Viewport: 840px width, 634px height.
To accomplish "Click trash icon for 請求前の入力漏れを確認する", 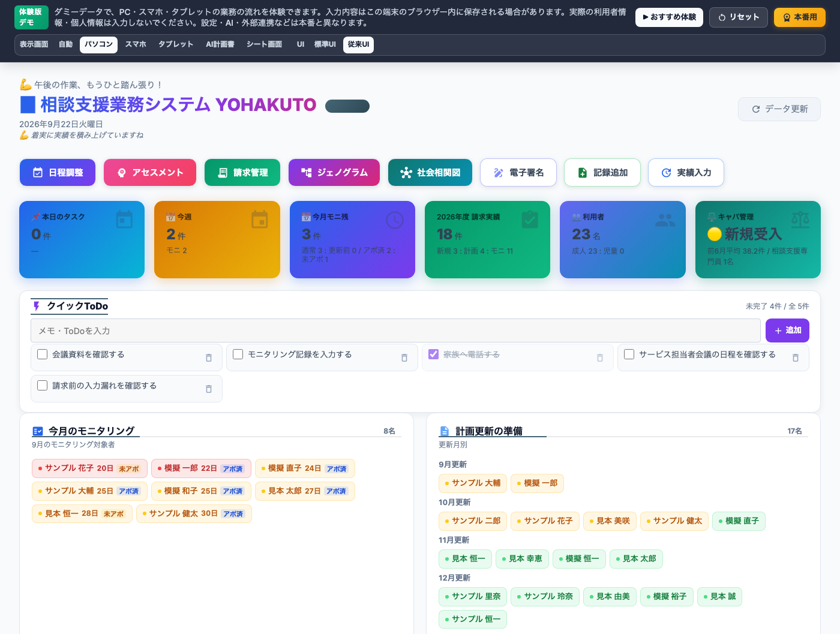I will (x=209, y=389).
